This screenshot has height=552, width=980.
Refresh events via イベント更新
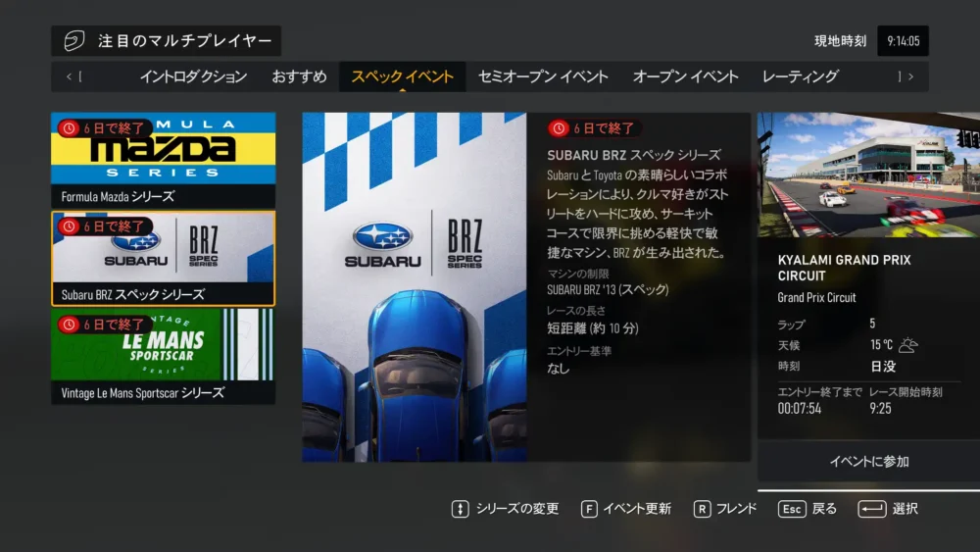pyautogui.click(x=637, y=509)
